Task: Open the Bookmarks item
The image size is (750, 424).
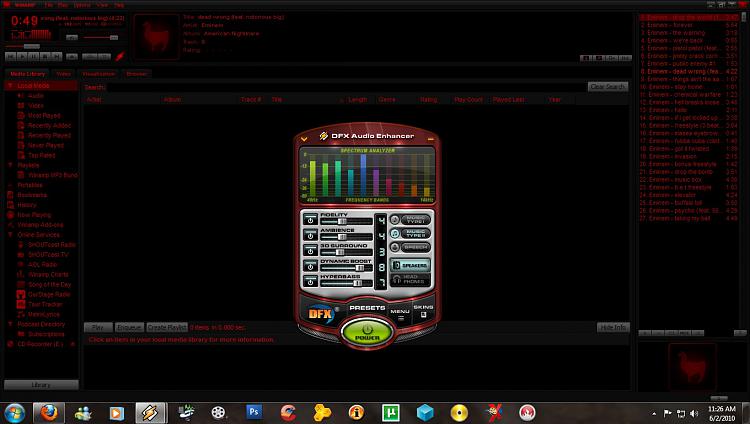Action: pyautogui.click(x=32, y=195)
